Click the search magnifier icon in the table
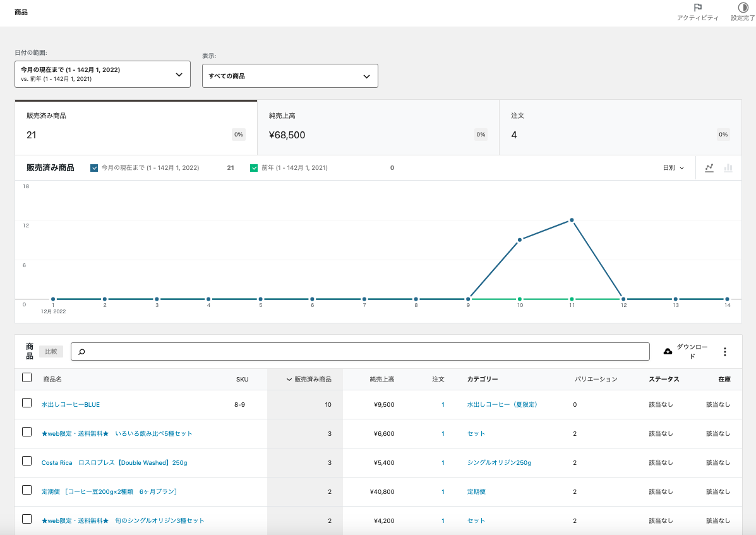This screenshot has height=535, width=756. pos(81,352)
